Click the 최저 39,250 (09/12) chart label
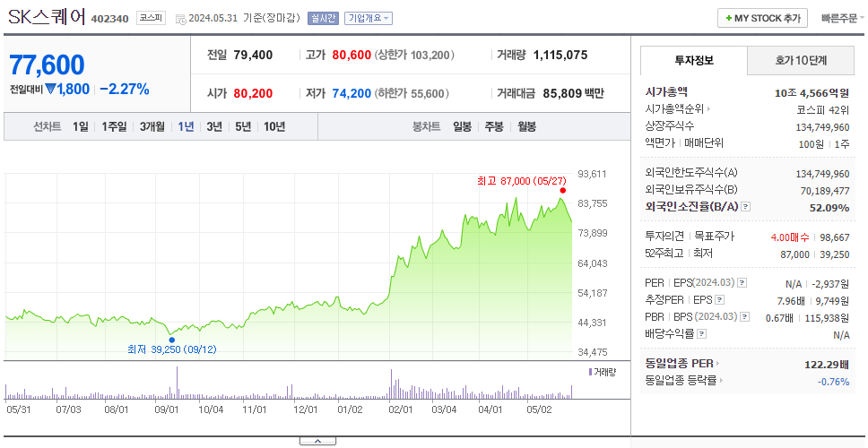This screenshot has height=448, width=868. pos(172,349)
